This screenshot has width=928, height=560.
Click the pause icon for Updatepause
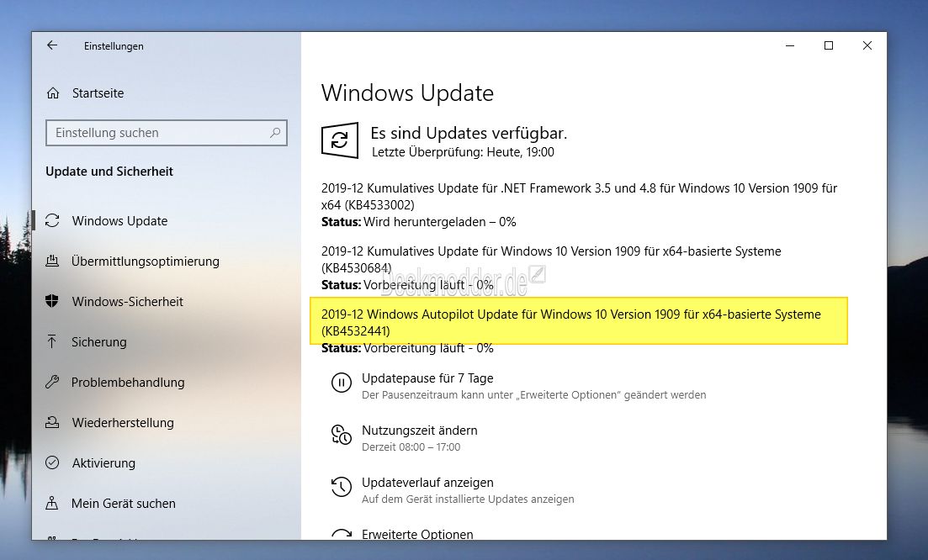point(342,383)
